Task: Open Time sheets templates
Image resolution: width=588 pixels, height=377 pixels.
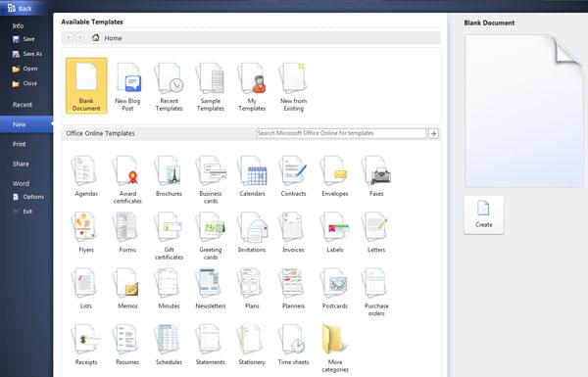Action: (293, 345)
